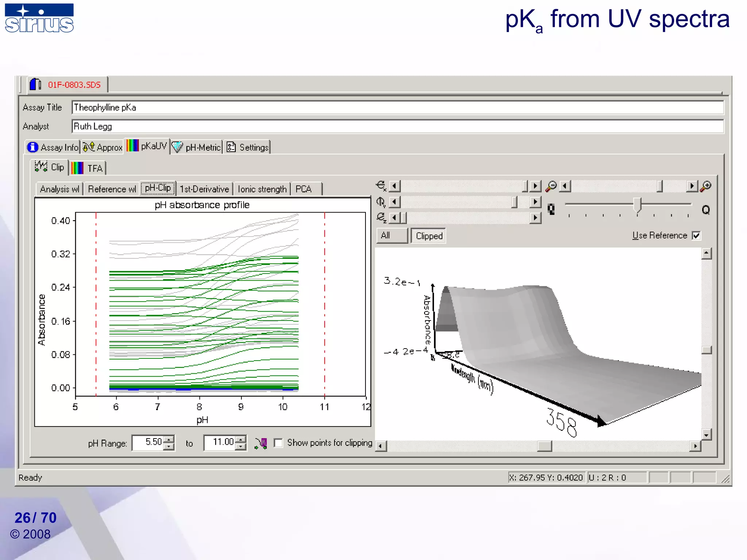Toggle the Clipped view button
The height and width of the screenshot is (560, 747).
tap(429, 236)
